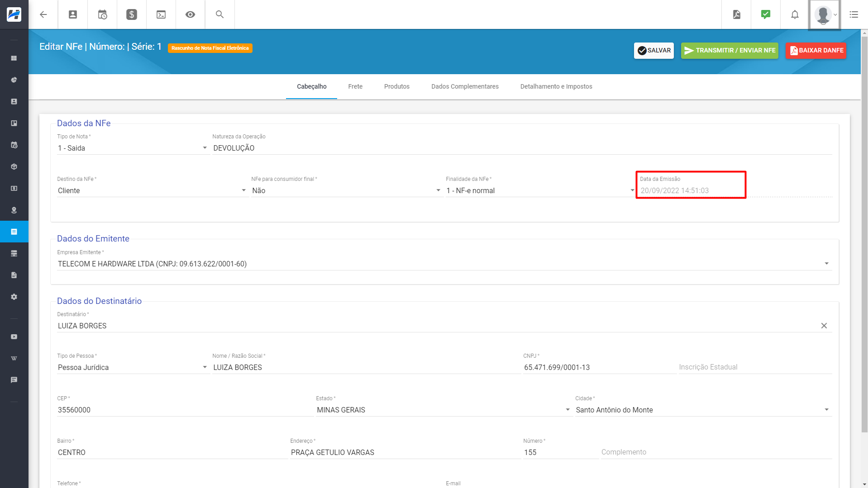Click the CEP field 35560000

click(185, 410)
